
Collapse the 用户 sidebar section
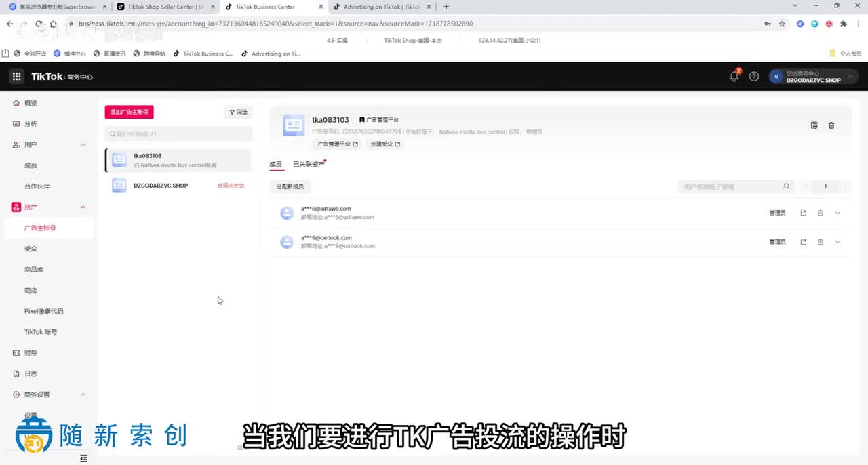(83, 145)
